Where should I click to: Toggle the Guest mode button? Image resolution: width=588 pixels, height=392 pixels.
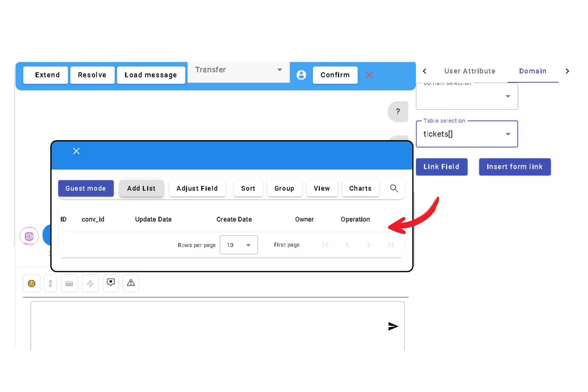(86, 188)
